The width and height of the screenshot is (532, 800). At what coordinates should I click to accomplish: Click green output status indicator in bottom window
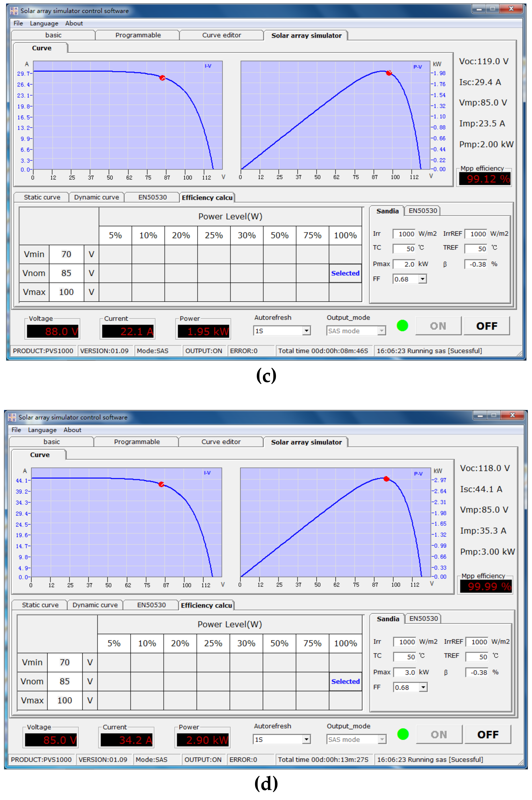click(x=403, y=734)
